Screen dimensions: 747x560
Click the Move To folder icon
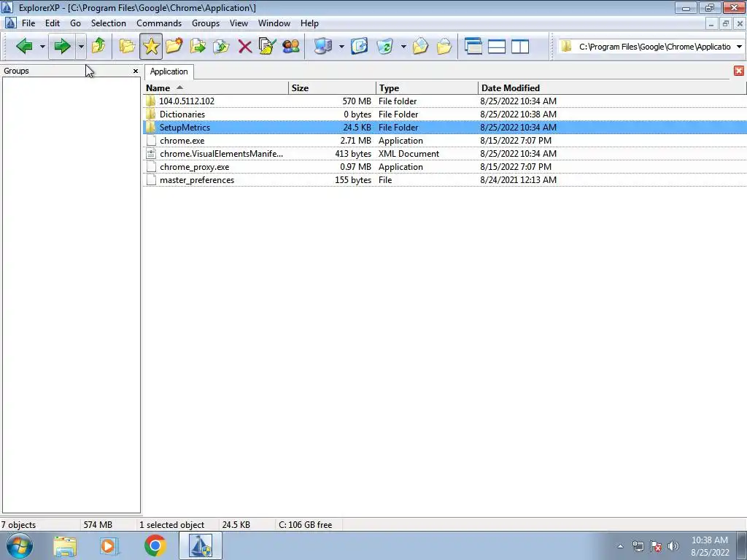point(198,46)
